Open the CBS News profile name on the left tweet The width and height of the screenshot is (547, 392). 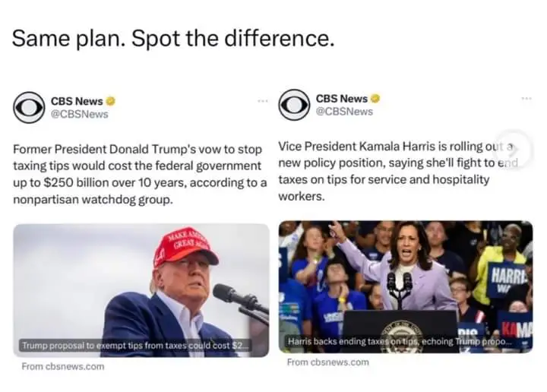point(77,101)
